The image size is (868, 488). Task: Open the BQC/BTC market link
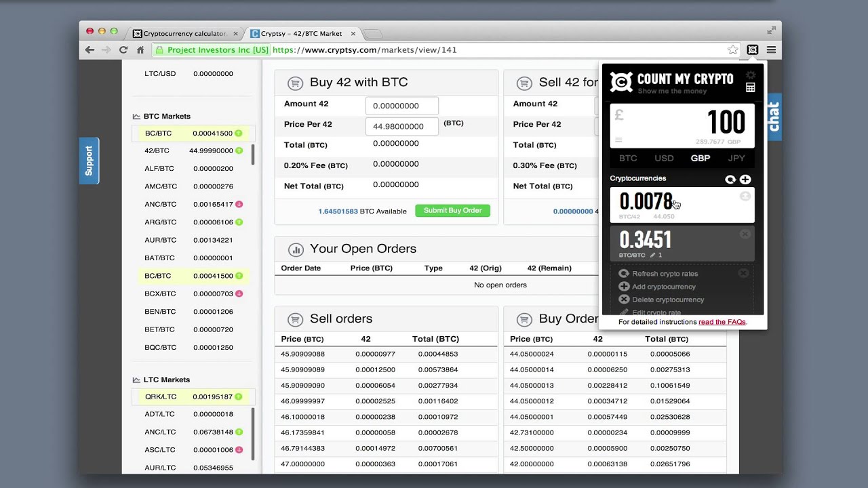point(160,348)
